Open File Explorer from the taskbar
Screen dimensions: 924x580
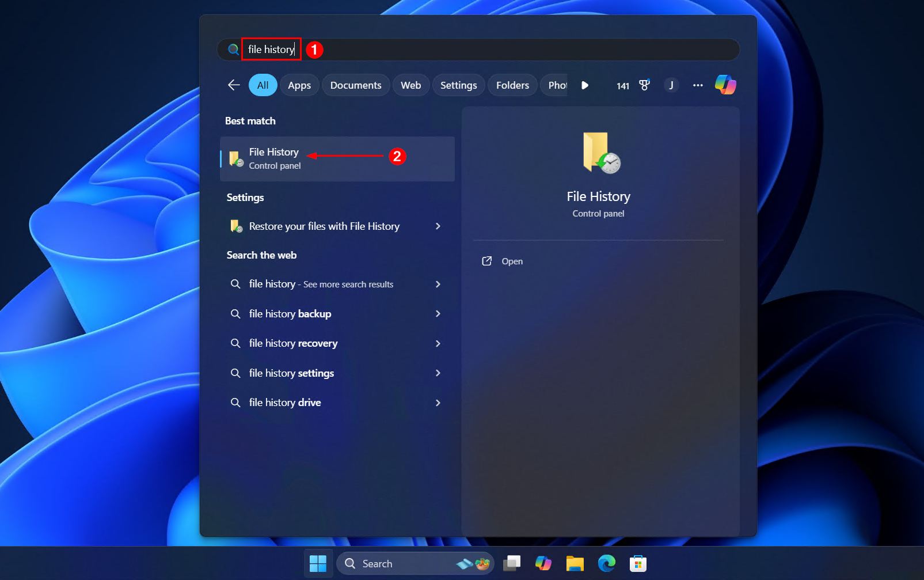(575, 564)
